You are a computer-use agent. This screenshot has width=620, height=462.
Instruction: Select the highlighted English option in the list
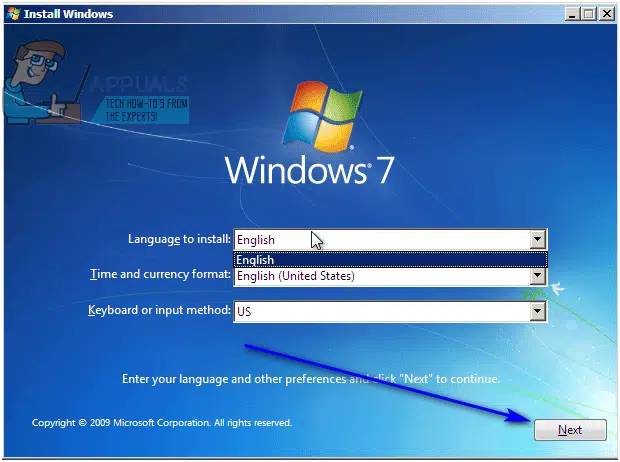click(x=390, y=260)
